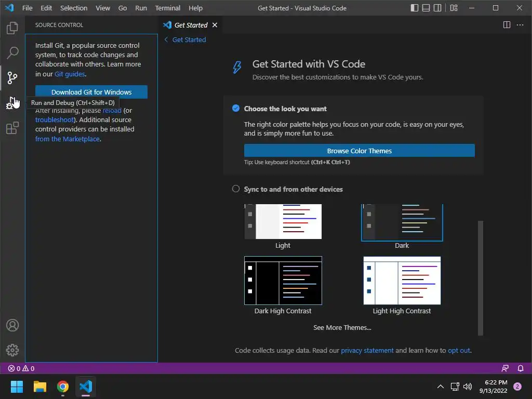
Task: Click the notification count badge in taskbar
Action: point(517,387)
